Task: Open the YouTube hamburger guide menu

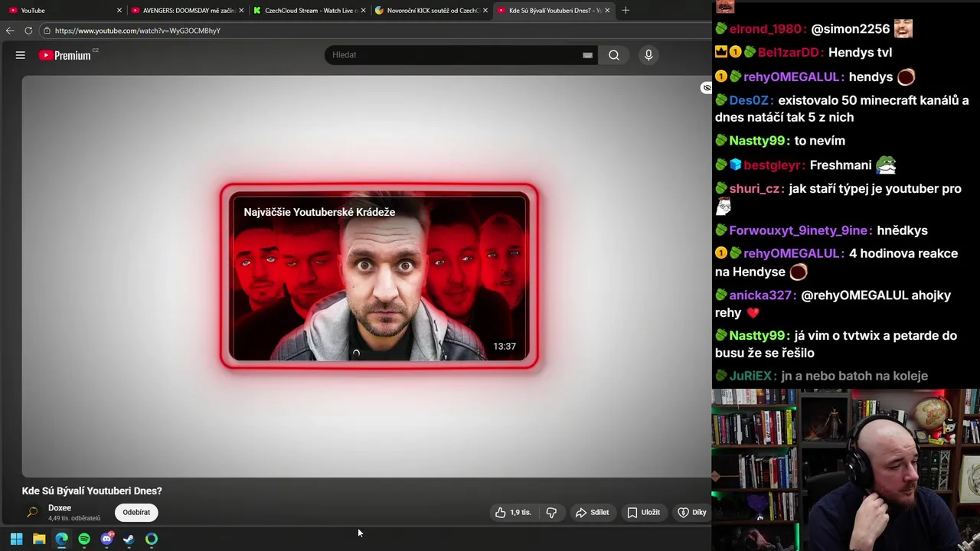Action: pyautogui.click(x=21, y=55)
